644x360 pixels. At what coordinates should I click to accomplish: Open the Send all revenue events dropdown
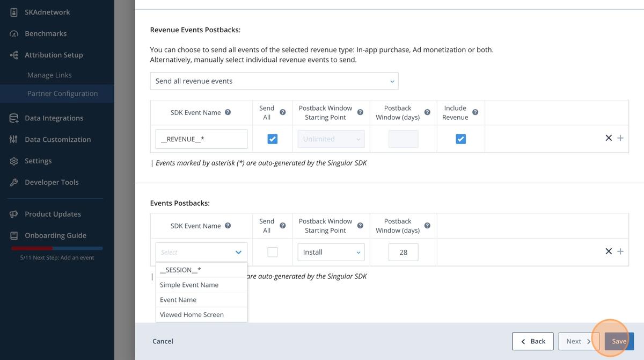coord(274,81)
